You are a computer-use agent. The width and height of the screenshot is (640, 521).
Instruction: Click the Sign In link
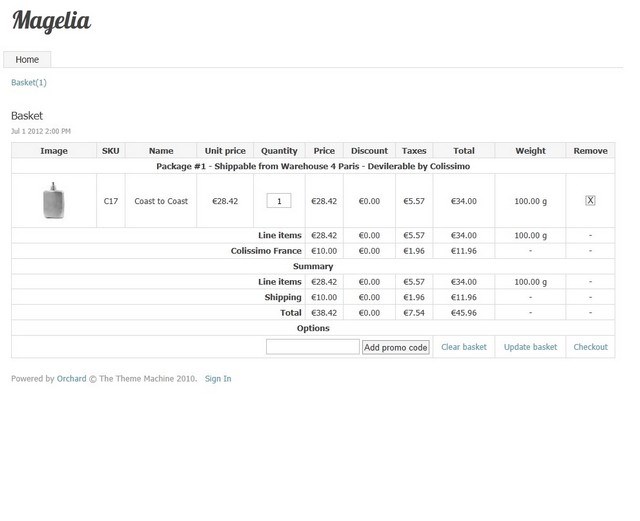(x=218, y=379)
